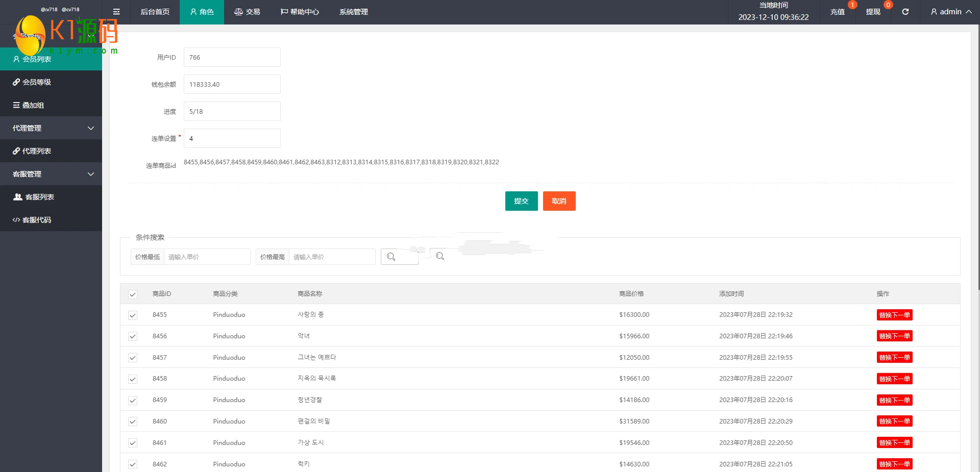Open the admin user dropdown
The height and width of the screenshot is (472, 980).
point(950,12)
